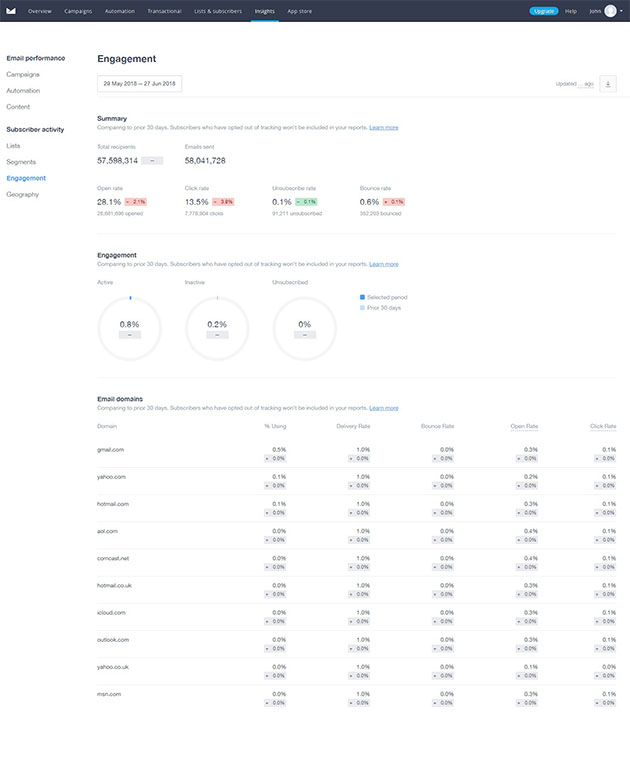630x760 pixels.
Task: Click the Updated ago timestamp
Action: 575,84
